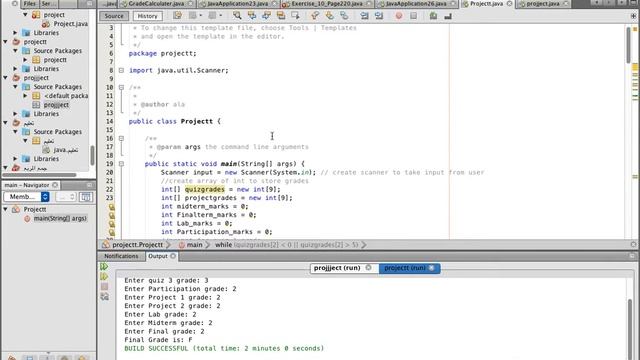This screenshot has height=360, width=640.
Task: Switch to the Notifications tab
Action: pos(121,256)
